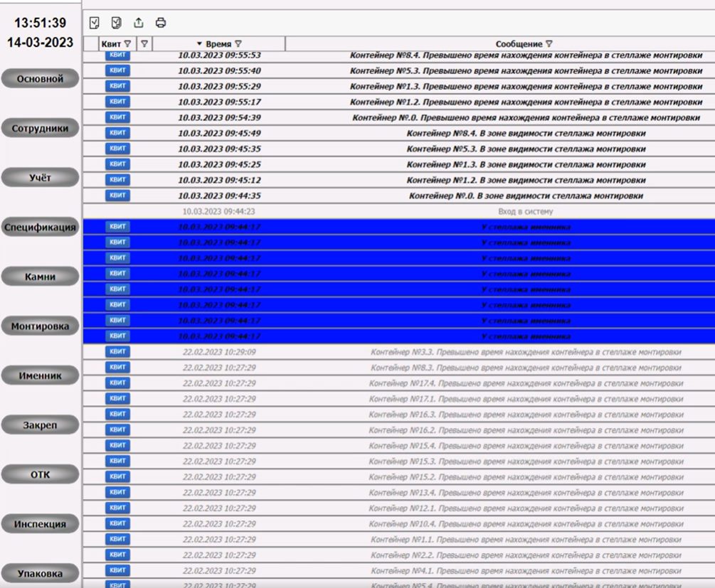
Task: Go to the Сотрудники section
Action: 40,128
